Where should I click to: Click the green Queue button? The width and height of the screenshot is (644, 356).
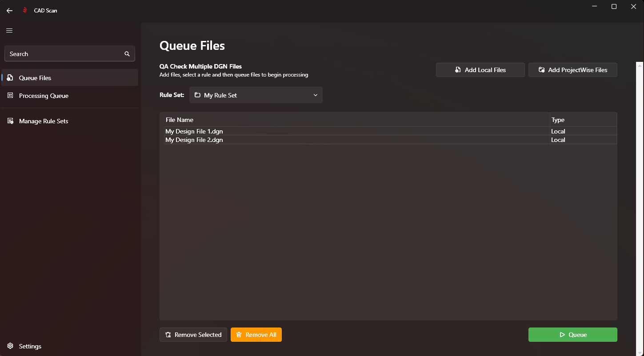[x=572, y=335]
